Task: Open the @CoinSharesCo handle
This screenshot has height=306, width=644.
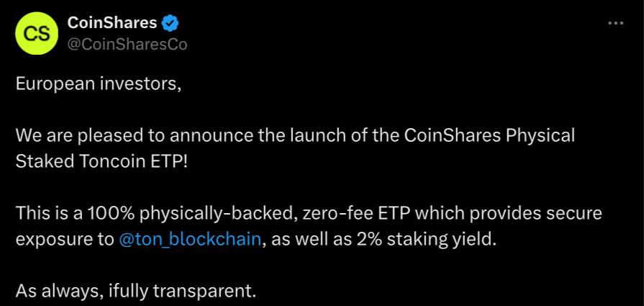Action: [x=127, y=45]
